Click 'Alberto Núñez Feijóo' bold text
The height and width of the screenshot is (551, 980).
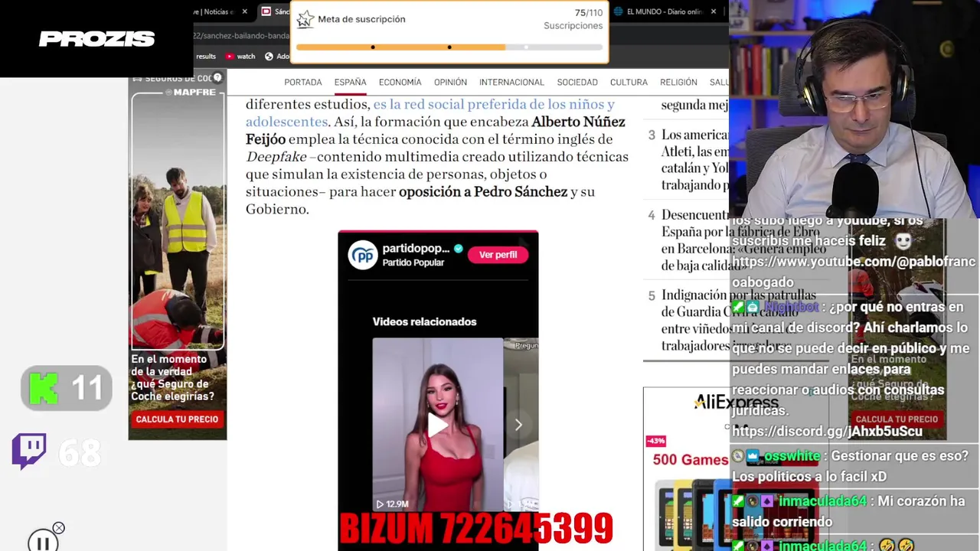pyautogui.click(x=436, y=130)
